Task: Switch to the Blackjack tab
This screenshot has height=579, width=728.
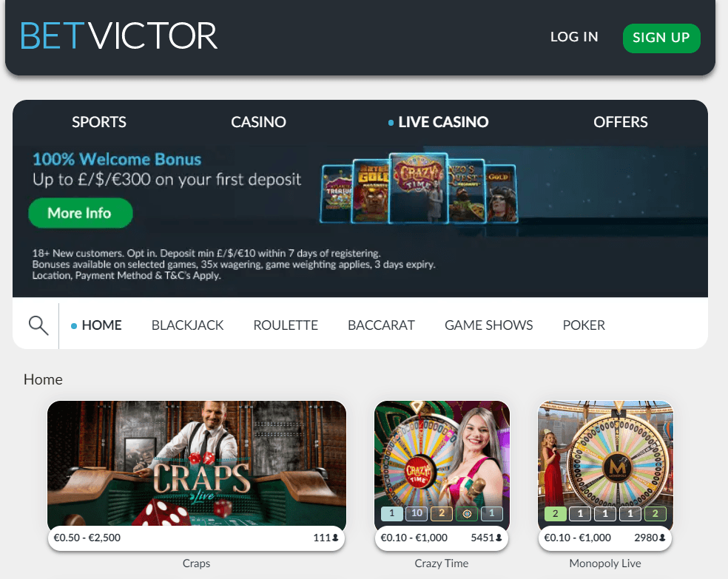Action: [188, 325]
